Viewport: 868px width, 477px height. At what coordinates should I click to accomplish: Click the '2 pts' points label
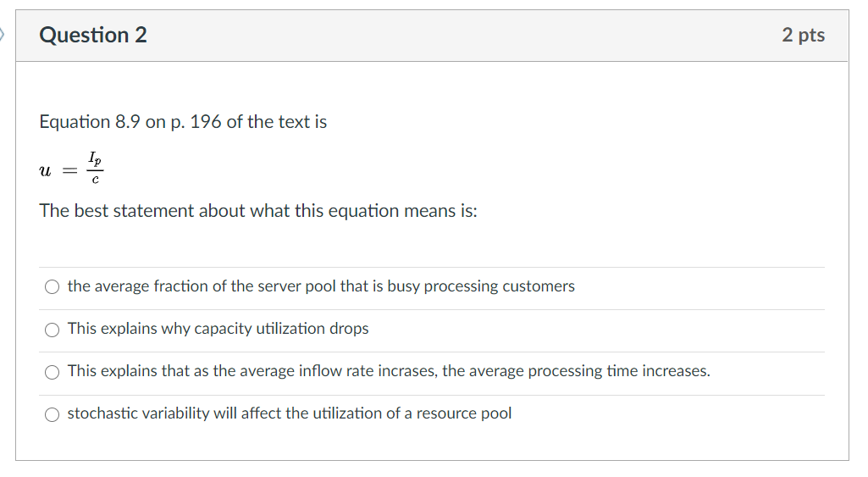803,35
